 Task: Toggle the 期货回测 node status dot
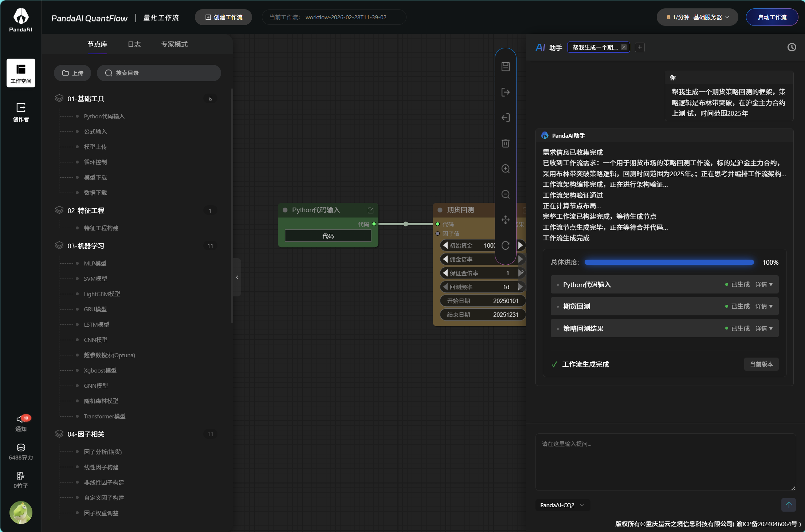pos(440,210)
